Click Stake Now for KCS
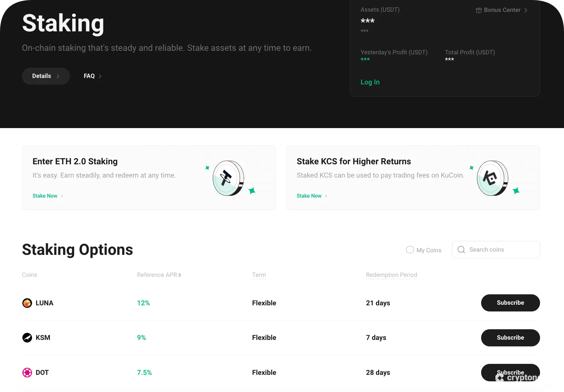 pyautogui.click(x=309, y=196)
